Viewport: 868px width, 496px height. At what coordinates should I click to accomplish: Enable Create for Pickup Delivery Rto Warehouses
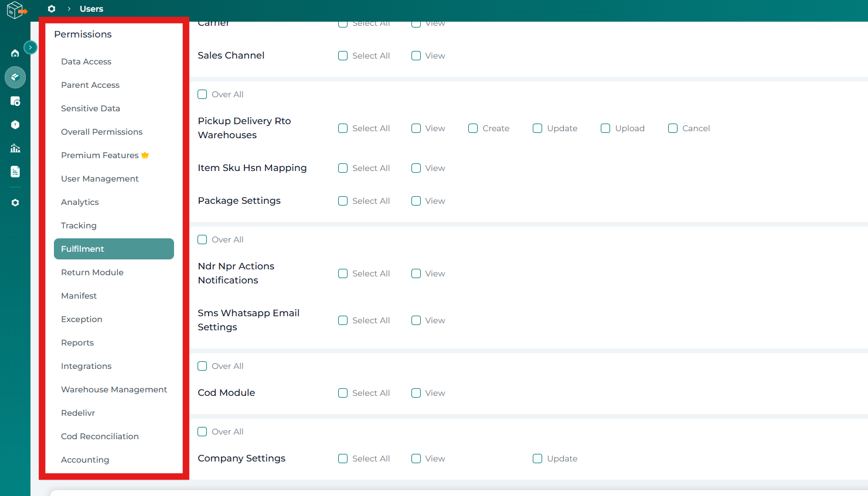pos(473,128)
